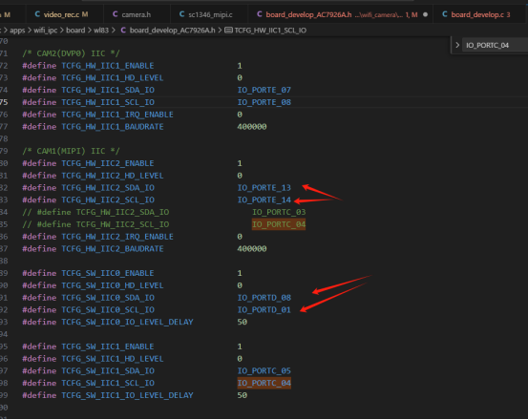Click commented value IO_PORTC_03
This screenshot has width=528, height=420.
[279, 212]
